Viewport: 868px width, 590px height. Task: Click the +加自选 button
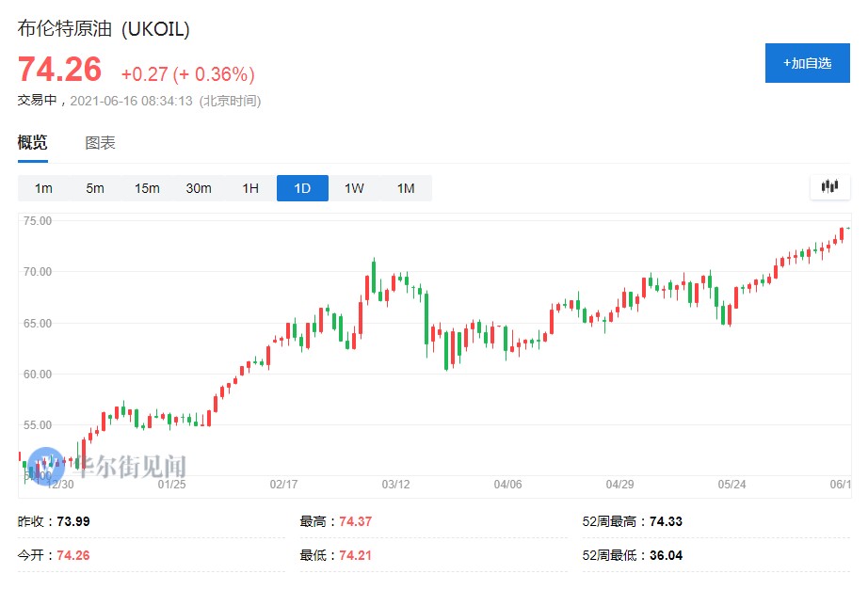tap(807, 63)
